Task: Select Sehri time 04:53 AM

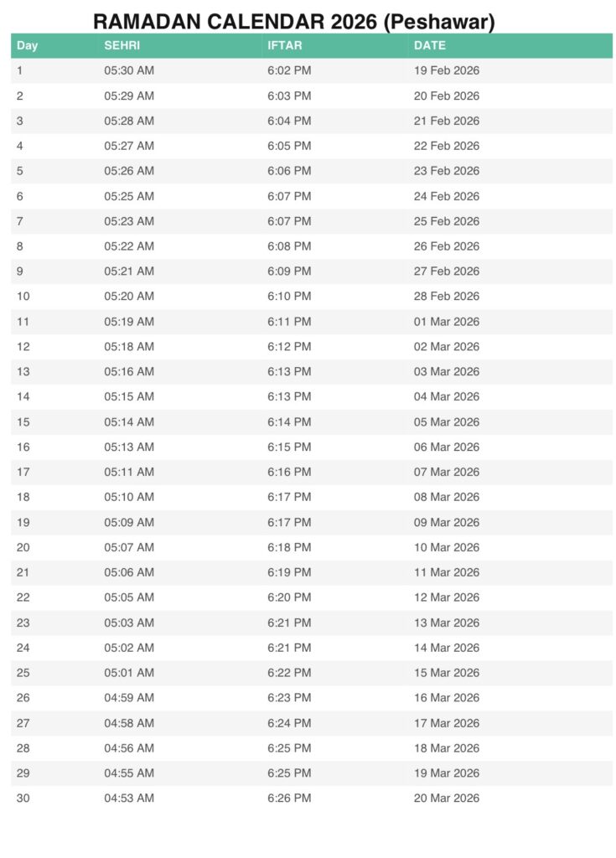Action: click(129, 798)
